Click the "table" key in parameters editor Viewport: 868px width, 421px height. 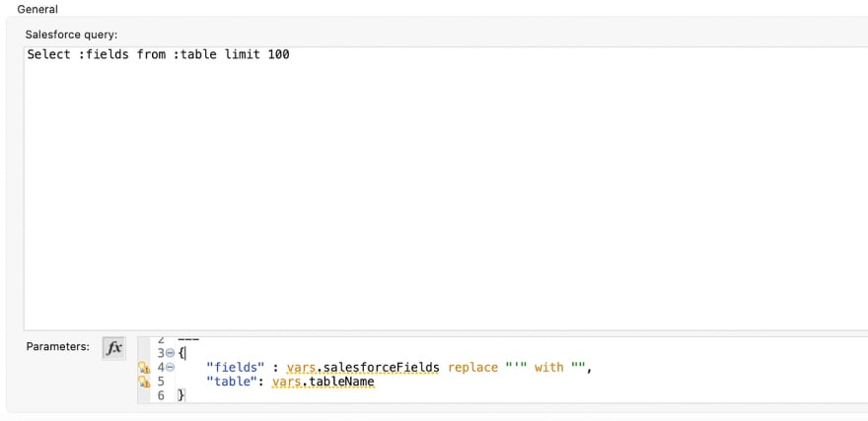click(x=232, y=382)
